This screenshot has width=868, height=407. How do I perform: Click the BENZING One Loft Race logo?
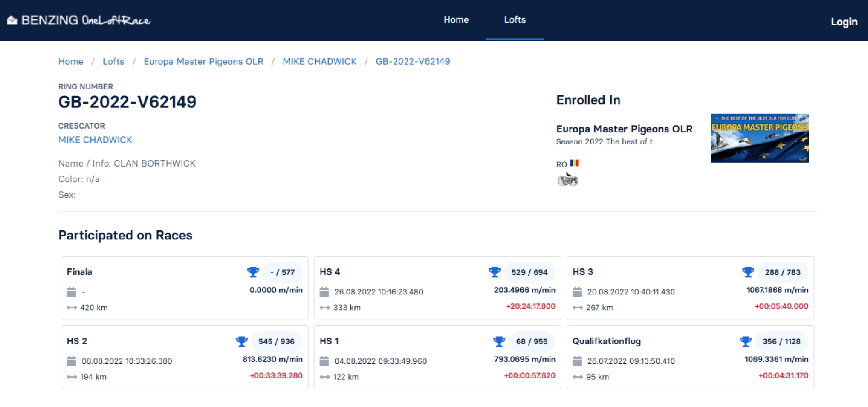[79, 20]
